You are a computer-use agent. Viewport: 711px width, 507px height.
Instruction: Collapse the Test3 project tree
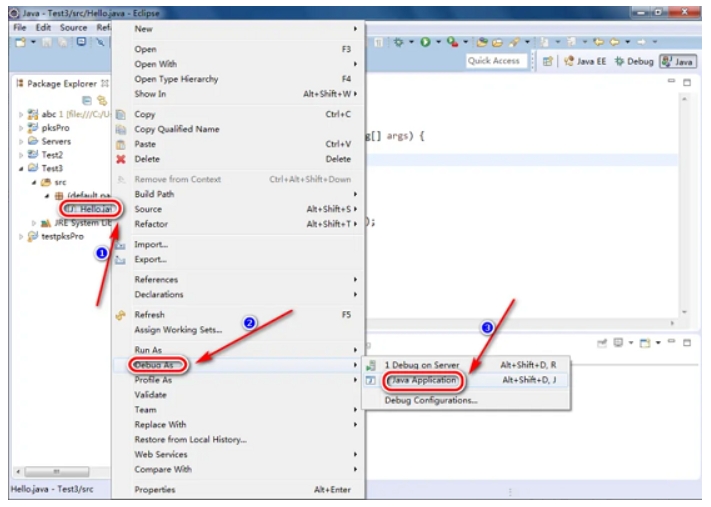22,168
